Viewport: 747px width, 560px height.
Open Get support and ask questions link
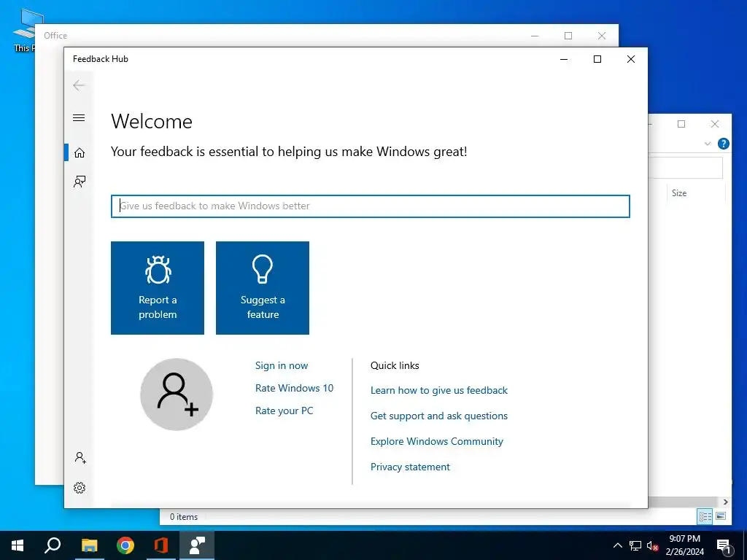coord(439,416)
